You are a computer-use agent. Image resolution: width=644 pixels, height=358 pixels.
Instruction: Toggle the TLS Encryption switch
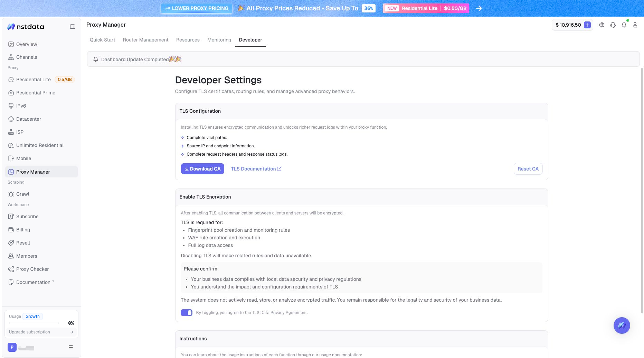(187, 313)
